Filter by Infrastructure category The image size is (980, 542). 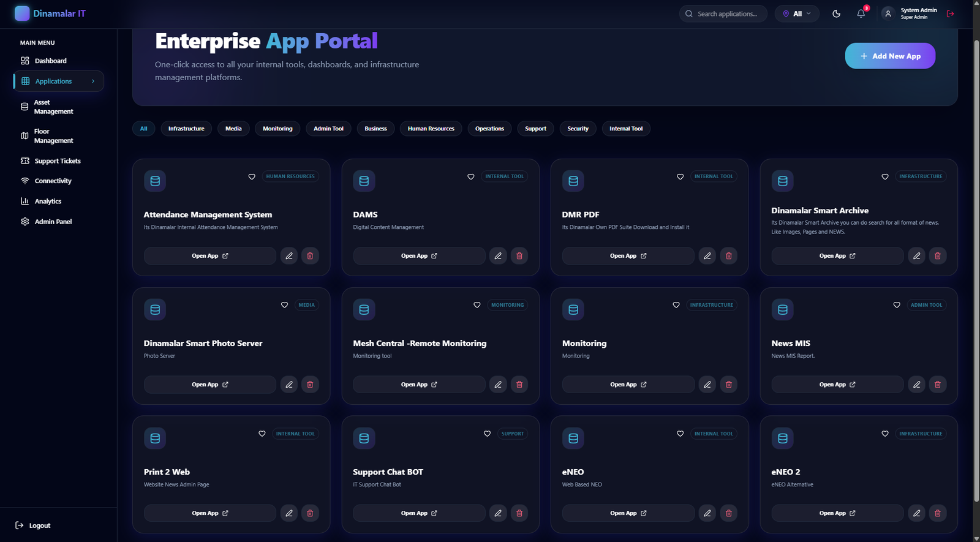[186, 129]
